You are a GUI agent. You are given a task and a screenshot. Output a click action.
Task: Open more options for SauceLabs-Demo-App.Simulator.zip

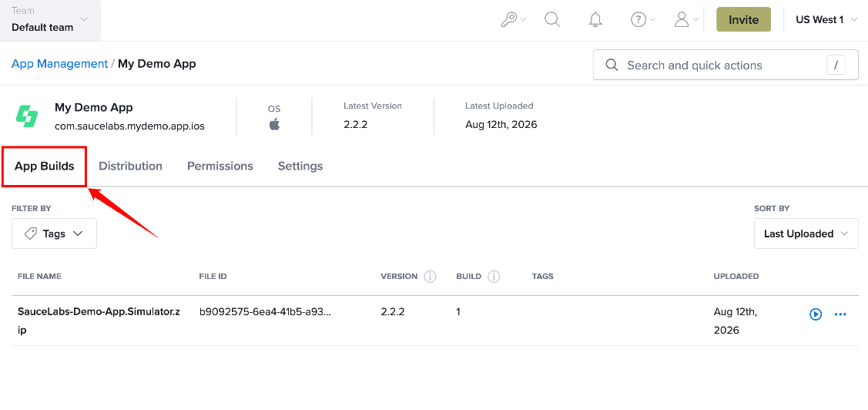point(840,314)
